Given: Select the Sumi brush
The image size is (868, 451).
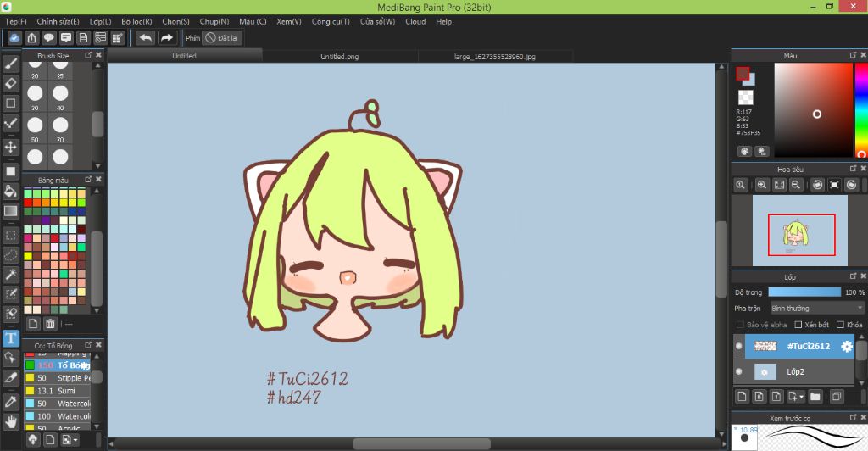Looking at the screenshot, I should click(x=68, y=391).
